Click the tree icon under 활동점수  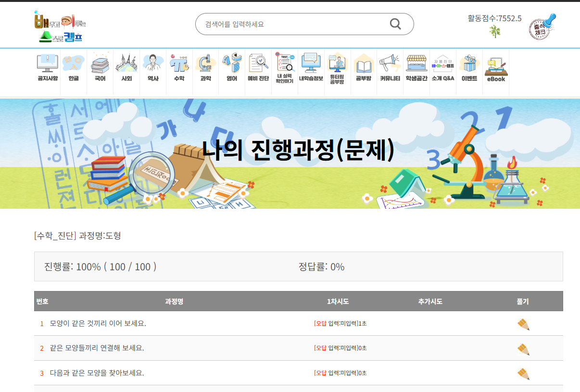[495, 32]
